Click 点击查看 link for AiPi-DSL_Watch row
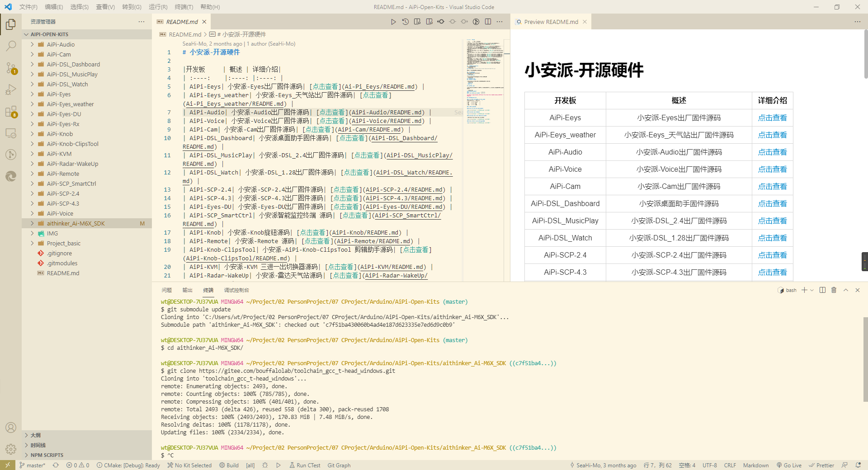Image resolution: width=868 pixels, height=470 pixels. coord(772,238)
